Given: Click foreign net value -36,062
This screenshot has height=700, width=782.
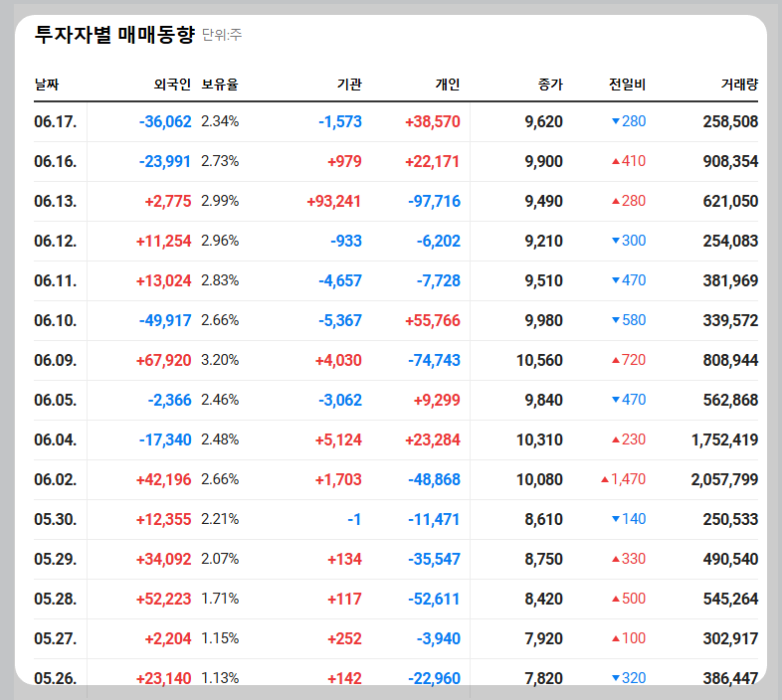Looking at the screenshot, I should point(165,121).
